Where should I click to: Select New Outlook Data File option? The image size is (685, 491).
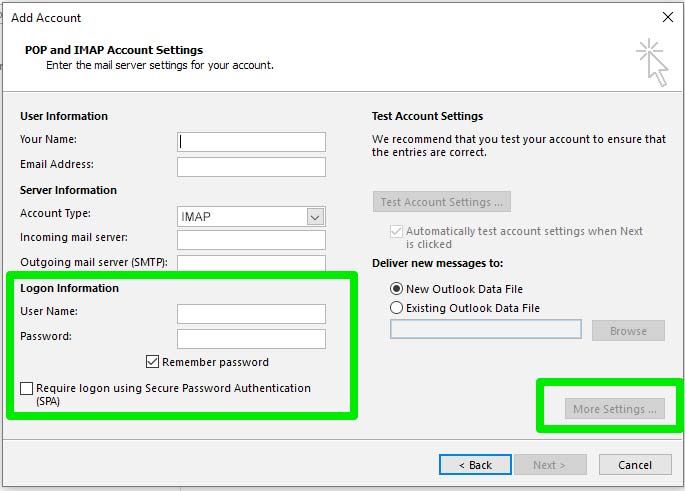[396, 289]
